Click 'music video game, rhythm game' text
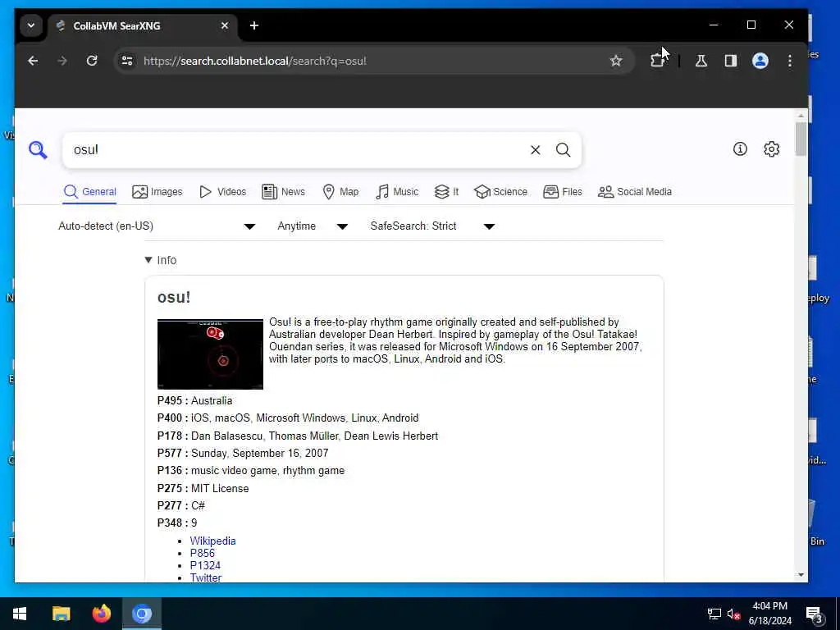Viewport: 840px width, 630px height. 268,470
